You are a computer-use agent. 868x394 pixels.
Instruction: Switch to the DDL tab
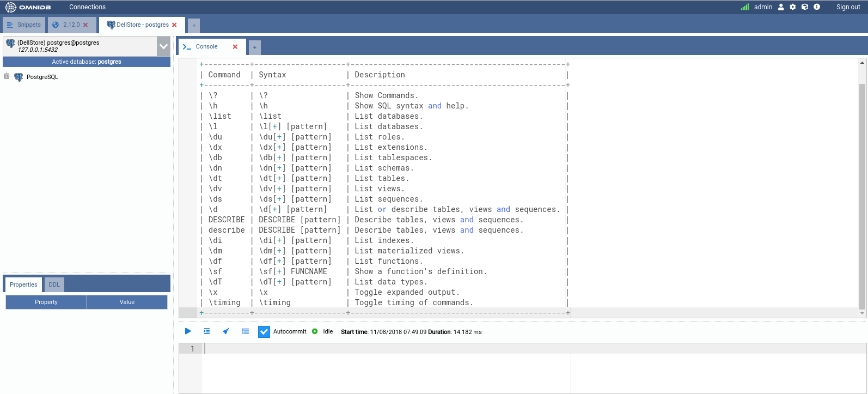[54, 284]
